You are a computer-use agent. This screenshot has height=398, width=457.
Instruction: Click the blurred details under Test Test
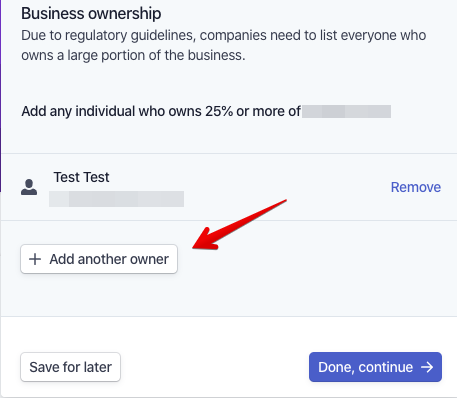(116, 199)
